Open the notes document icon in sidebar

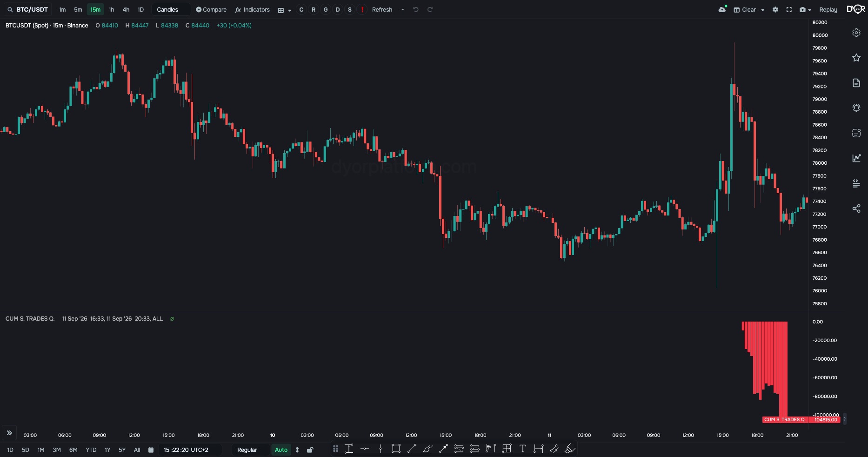tap(856, 83)
